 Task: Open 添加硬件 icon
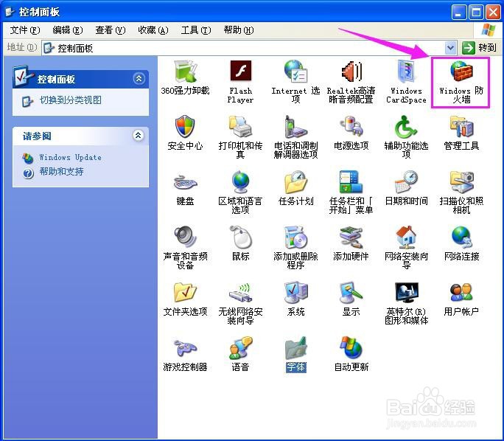pos(351,237)
